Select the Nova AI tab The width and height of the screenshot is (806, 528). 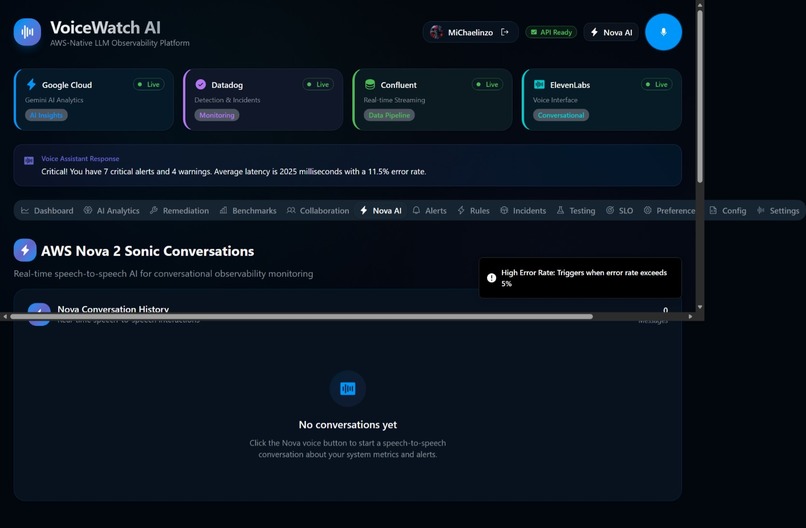pos(381,211)
